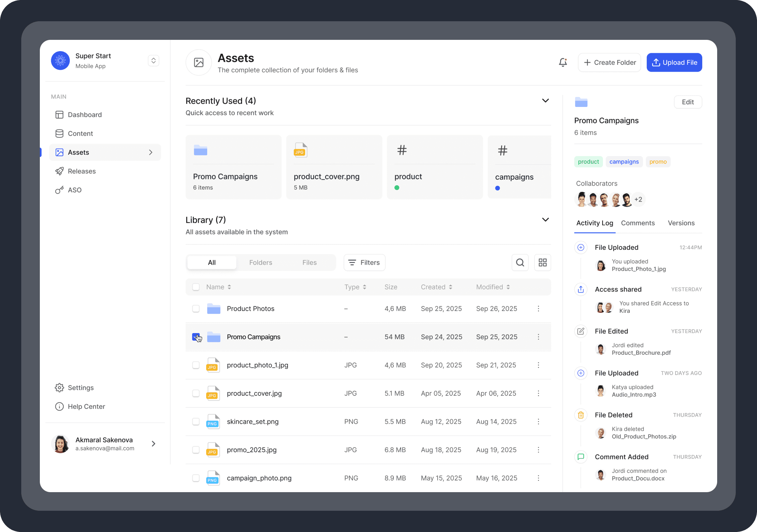
Task: Switch to the Comments tab
Action: (638, 223)
